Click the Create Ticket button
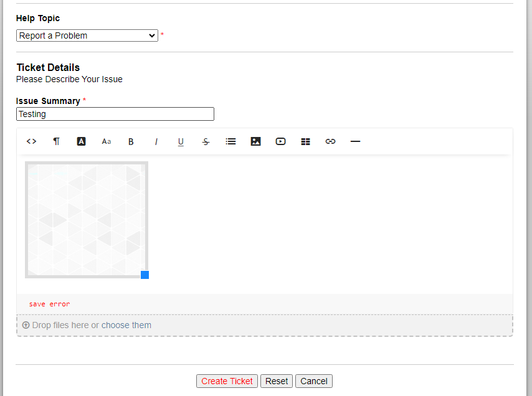532x396 pixels. coord(227,381)
